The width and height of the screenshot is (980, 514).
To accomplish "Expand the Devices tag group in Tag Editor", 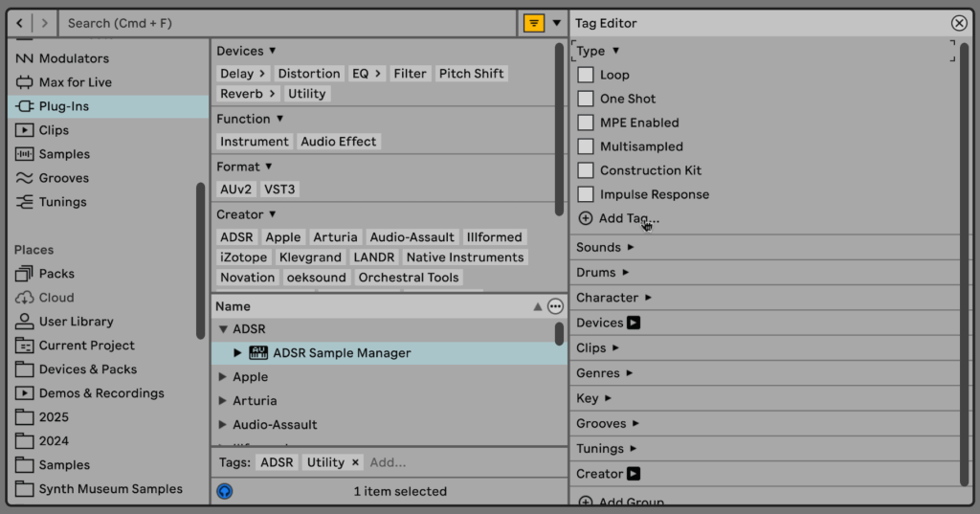I will pos(634,323).
